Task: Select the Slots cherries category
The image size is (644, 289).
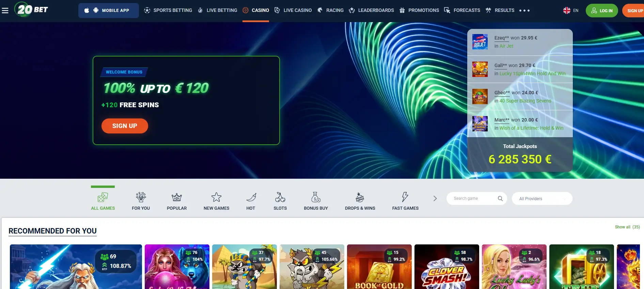Action: click(280, 201)
